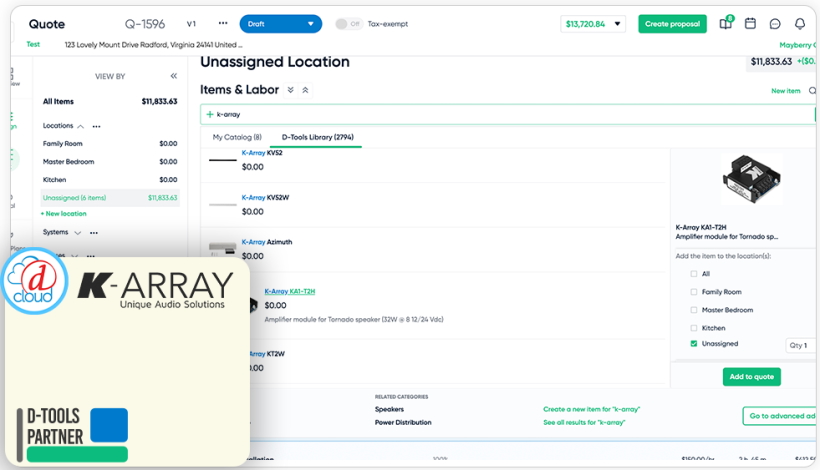Click the Test project name link

pos(33,44)
